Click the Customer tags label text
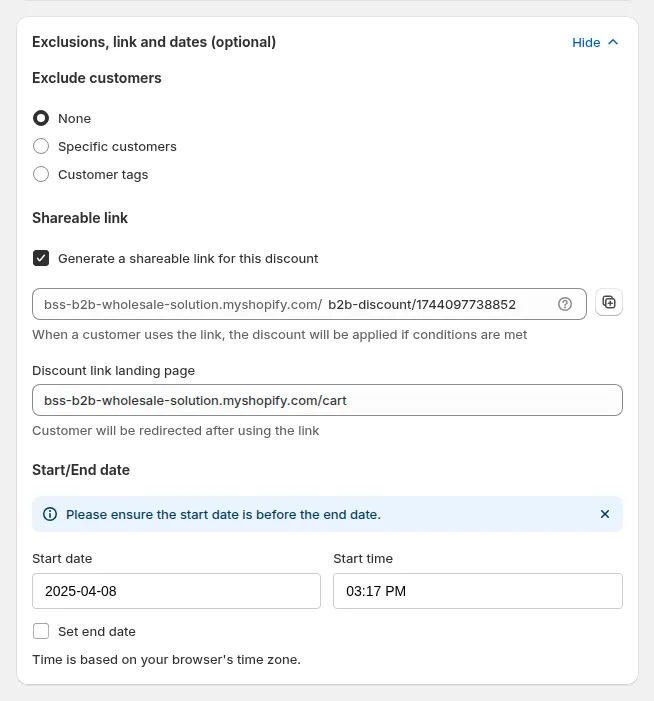The height and width of the screenshot is (701, 654). (x=103, y=175)
